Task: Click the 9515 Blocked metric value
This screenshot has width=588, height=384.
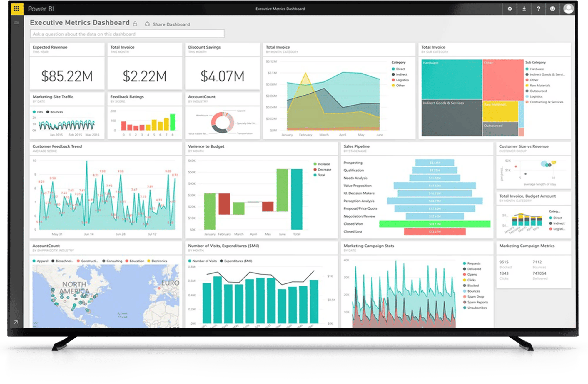Action: coord(504,262)
